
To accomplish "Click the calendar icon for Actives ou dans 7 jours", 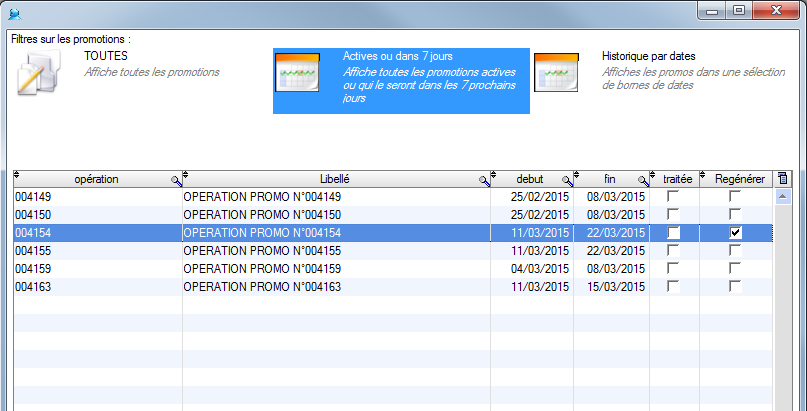I will pyautogui.click(x=296, y=72).
